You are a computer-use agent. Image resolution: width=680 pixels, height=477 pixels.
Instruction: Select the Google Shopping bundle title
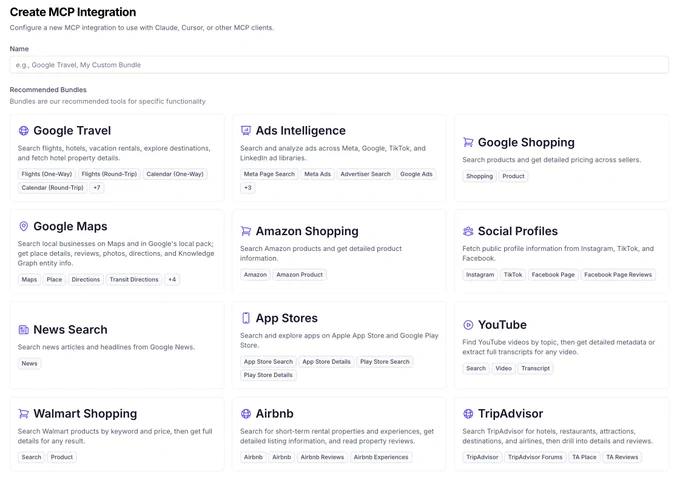point(526,142)
